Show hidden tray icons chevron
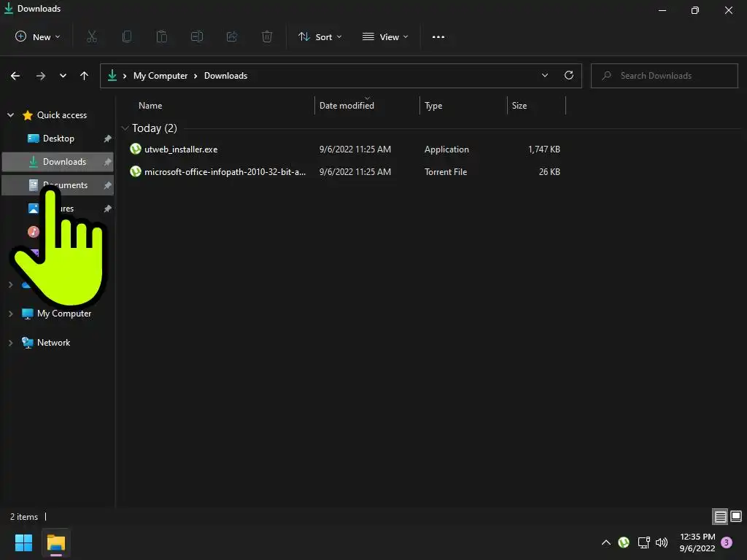Image resolution: width=747 pixels, height=560 pixels. click(x=606, y=542)
